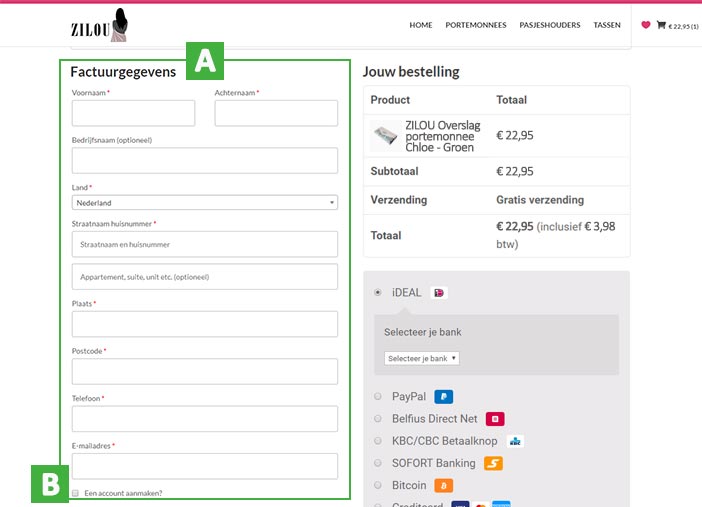Viewport: 702px width, 507px height.
Task: Click the blue PayPal logo icon
Action: 444,397
